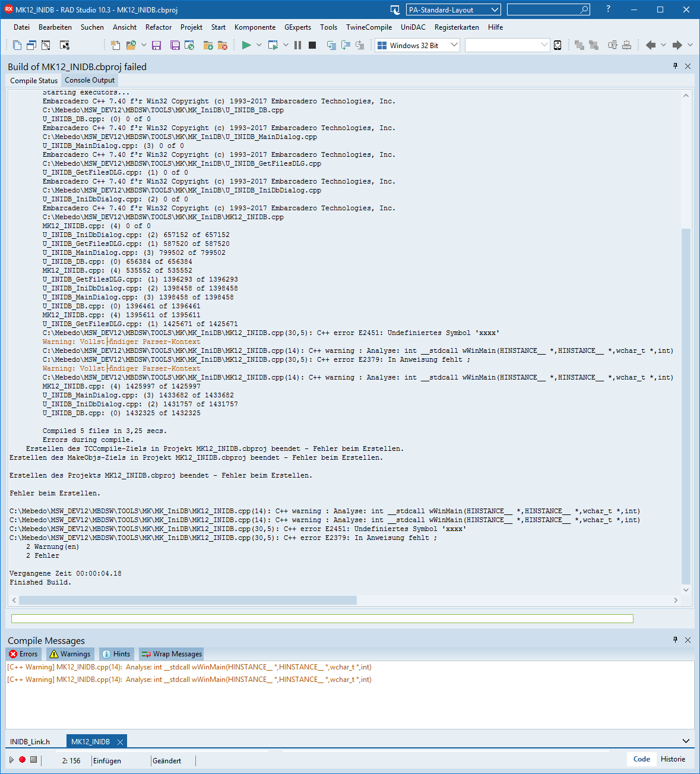Switch to the Compile Status tab
This screenshot has width=700, height=774.
pos(34,81)
